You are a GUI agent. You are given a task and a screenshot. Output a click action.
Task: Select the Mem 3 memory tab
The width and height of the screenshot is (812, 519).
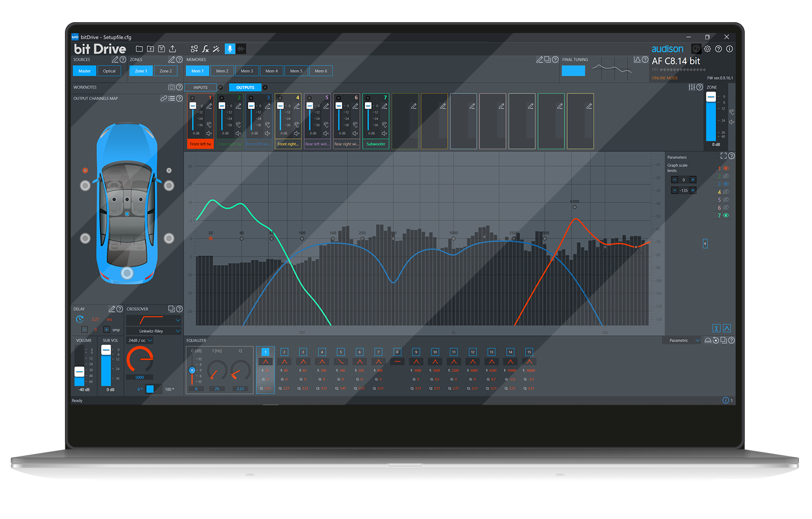(247, 71)
